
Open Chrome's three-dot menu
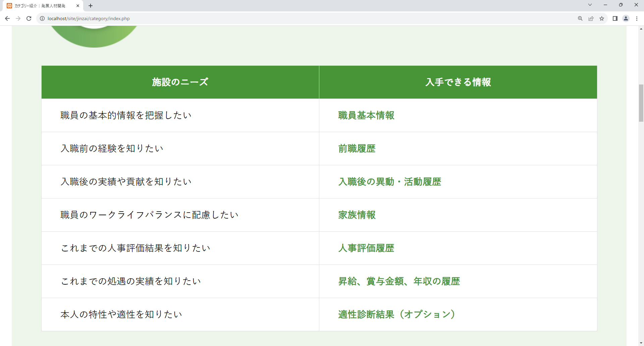pyautogui.click(x=637, y=18)
